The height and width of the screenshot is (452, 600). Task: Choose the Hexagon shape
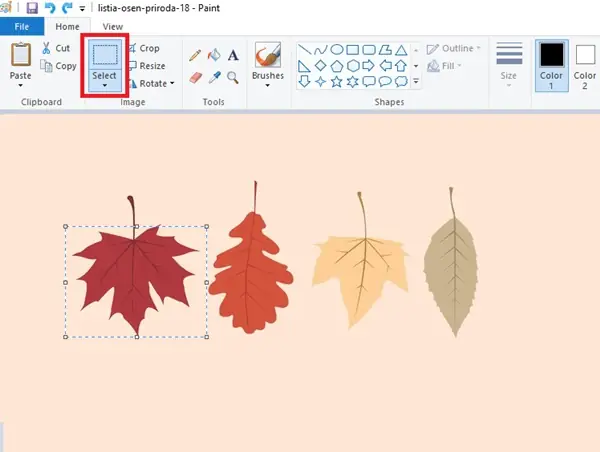[x=353, y=66]
